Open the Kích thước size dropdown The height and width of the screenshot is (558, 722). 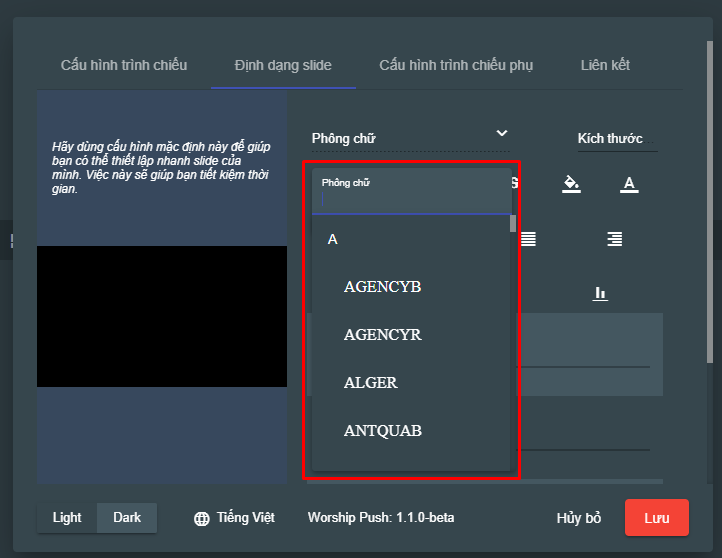pyautogui.click(x=617, y=139)
